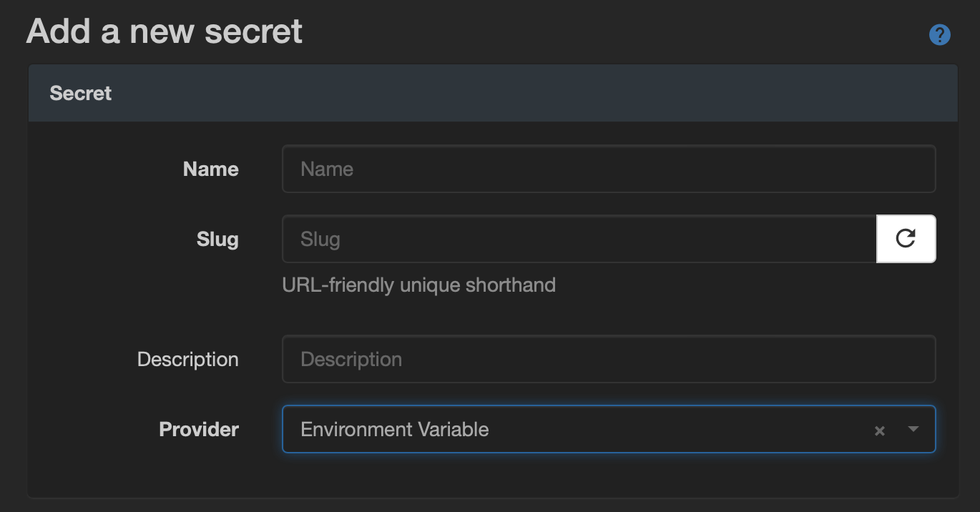Viewport: 980px width, 512px height.
Task: Open the blue help question mark icon
Action: coord(939,35)
